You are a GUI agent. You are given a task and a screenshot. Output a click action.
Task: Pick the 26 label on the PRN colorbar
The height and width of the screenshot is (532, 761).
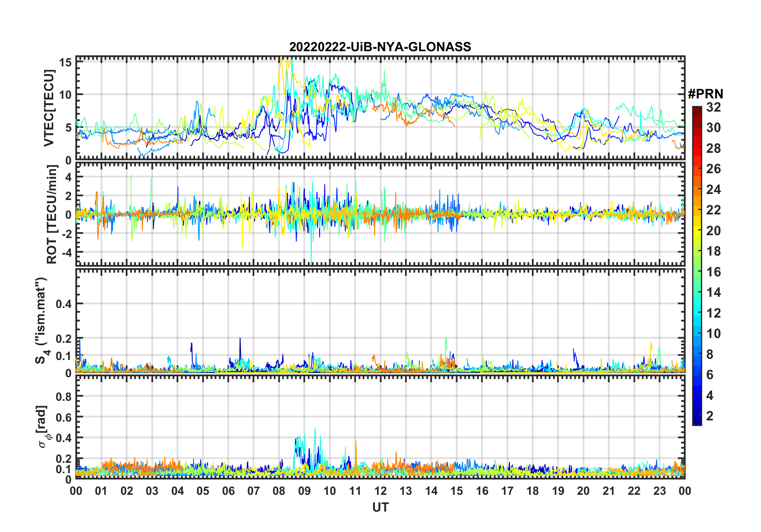[x=714, y=169]
